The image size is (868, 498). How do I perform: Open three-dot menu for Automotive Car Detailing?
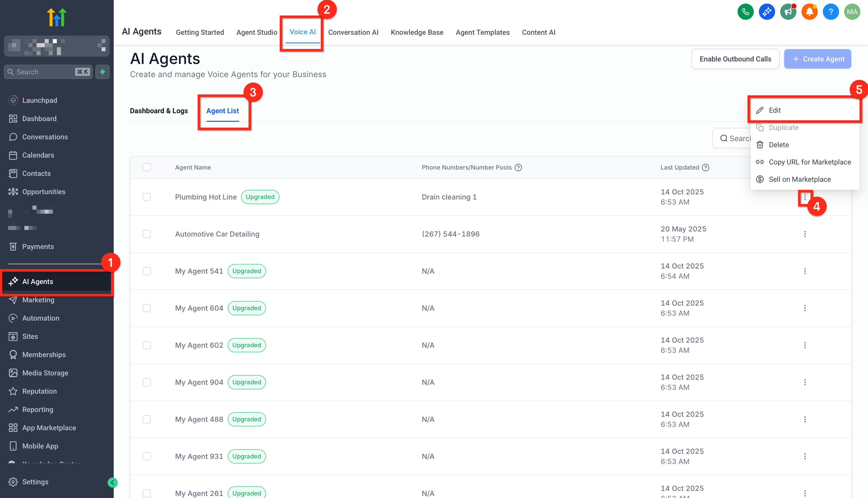point(805,234)
